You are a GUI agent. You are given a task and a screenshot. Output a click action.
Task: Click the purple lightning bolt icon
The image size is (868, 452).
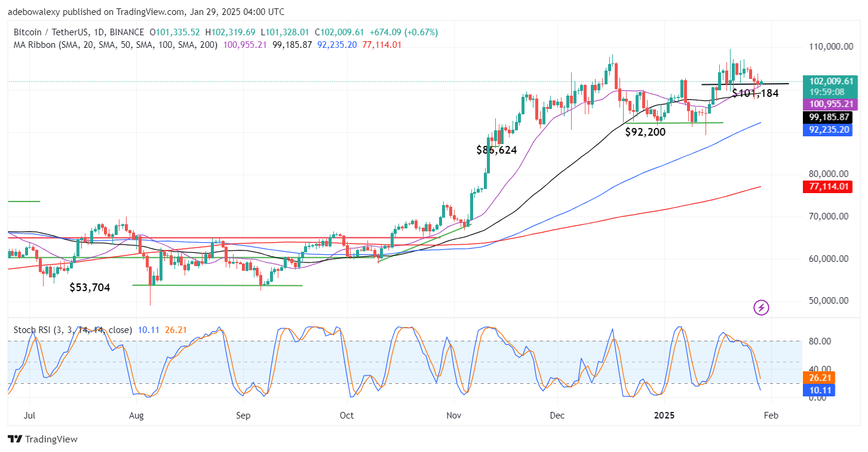761,308
